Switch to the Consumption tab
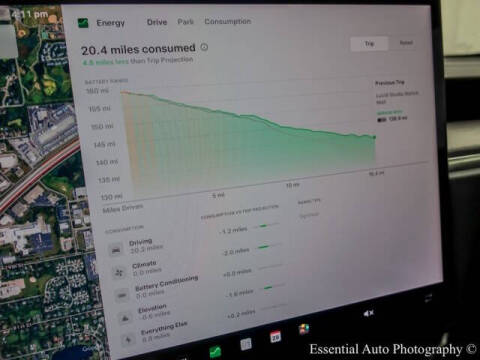Viewport: 480px width, 360px height. pyautogui.click(x=228, y=21)
